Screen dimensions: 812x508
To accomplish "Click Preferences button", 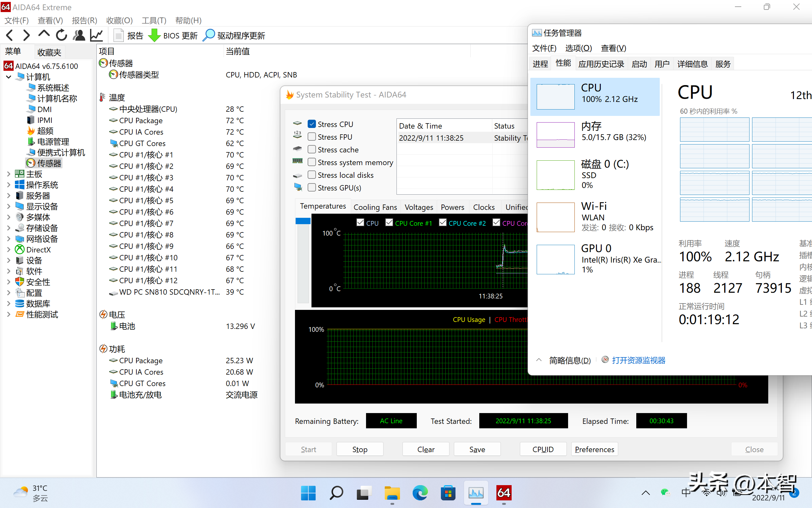I will (x=595, y=449).
